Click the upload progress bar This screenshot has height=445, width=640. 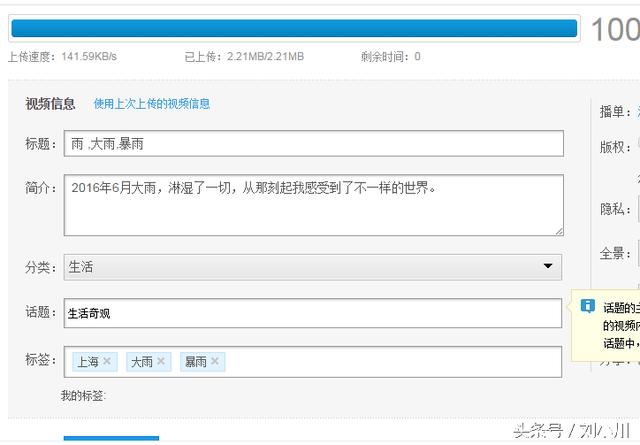(293, 28)
